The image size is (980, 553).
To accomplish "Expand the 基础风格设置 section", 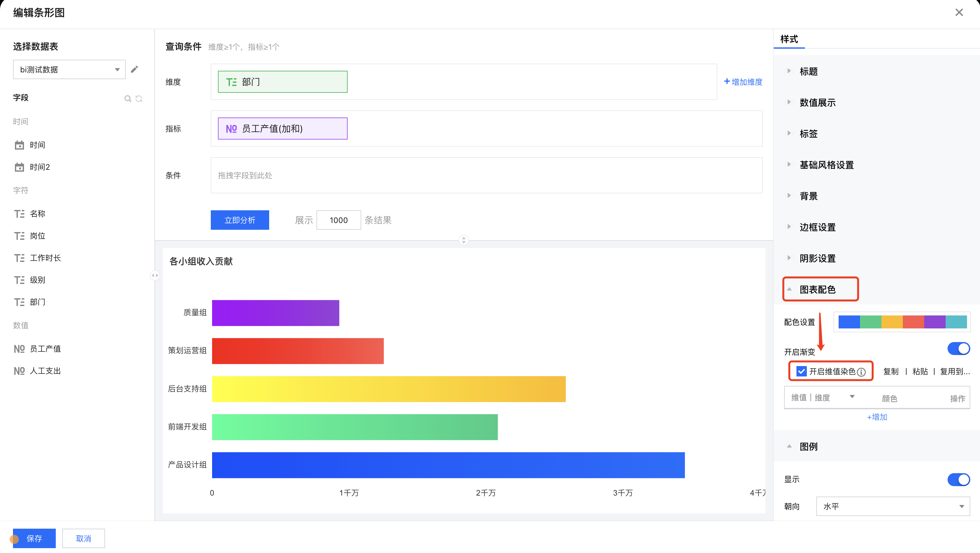I will pos(826,165).
